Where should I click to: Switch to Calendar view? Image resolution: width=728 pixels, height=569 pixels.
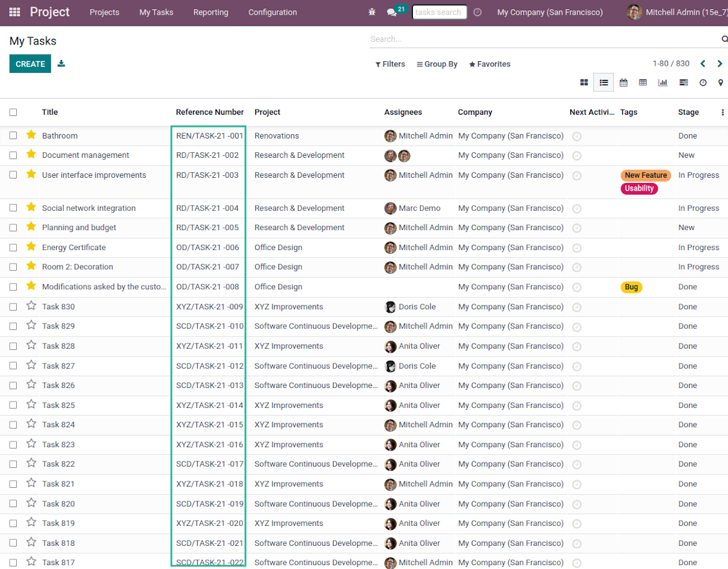(623, 82)
